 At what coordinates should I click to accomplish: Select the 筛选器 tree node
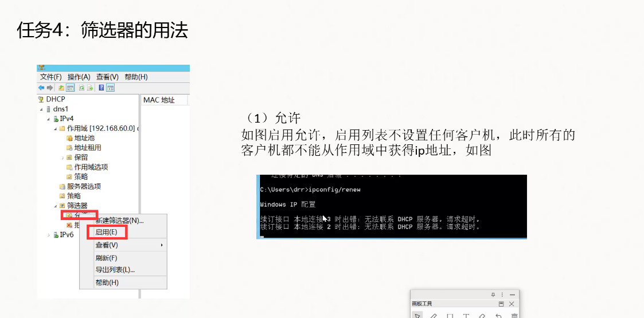(x=77, y=206)
